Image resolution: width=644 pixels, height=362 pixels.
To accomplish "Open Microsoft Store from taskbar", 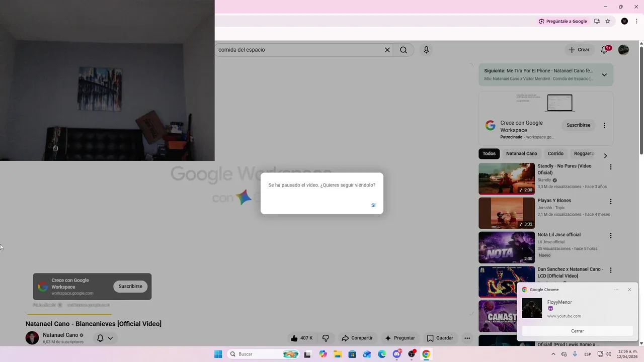I will [353, 354].
